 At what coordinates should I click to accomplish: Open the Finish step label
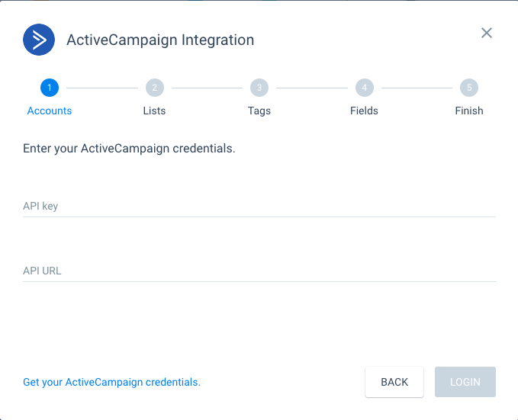point(469,111)
